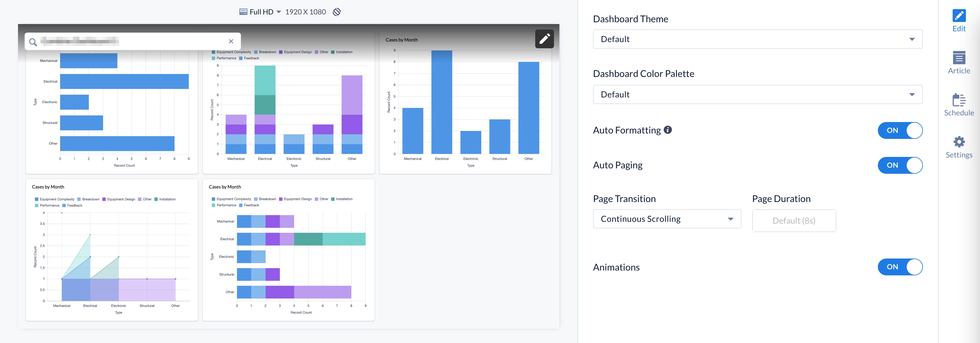Disable the Auto Paging switch
The image size is (980, 343).
click(900, 165)
